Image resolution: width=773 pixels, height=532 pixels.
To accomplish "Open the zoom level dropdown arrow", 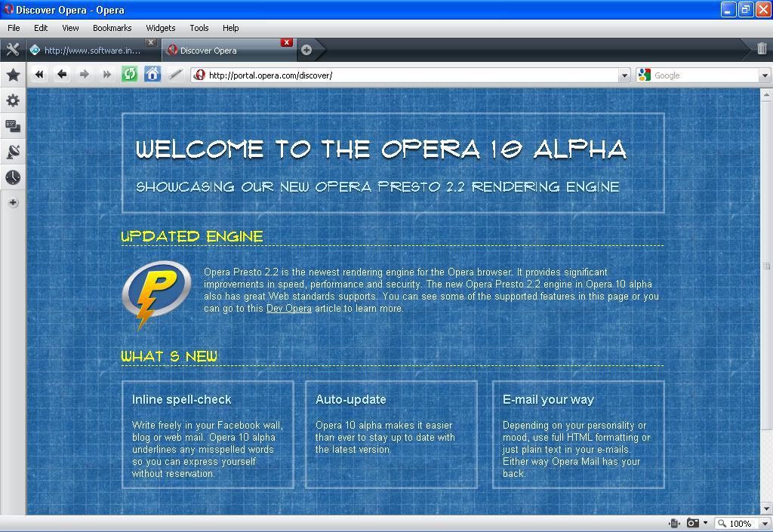I will click(764, 523).
